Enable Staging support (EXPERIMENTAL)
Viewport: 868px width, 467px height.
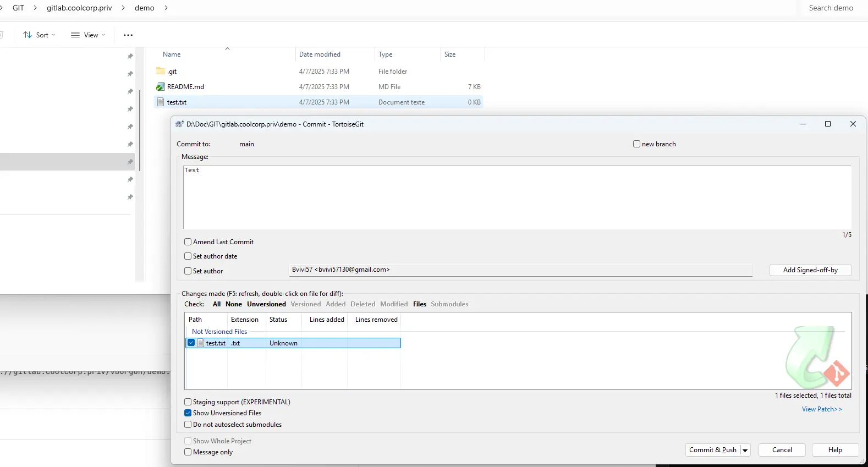click(188, 402)
